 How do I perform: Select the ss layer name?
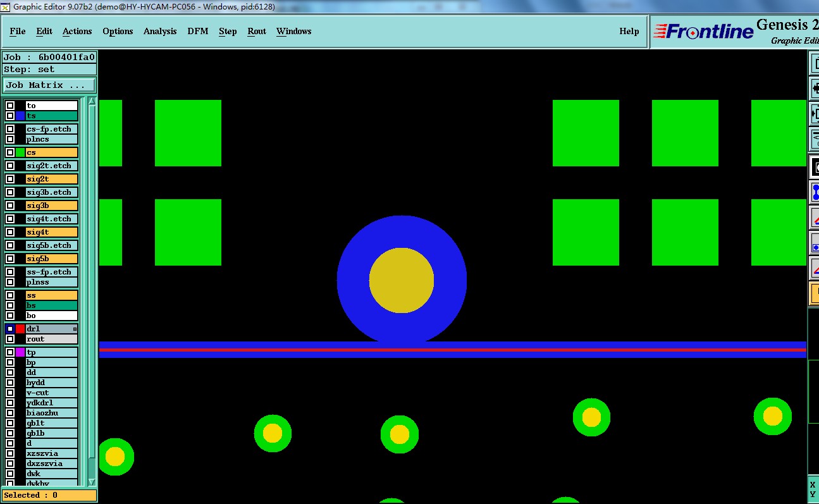click(52, 295)
